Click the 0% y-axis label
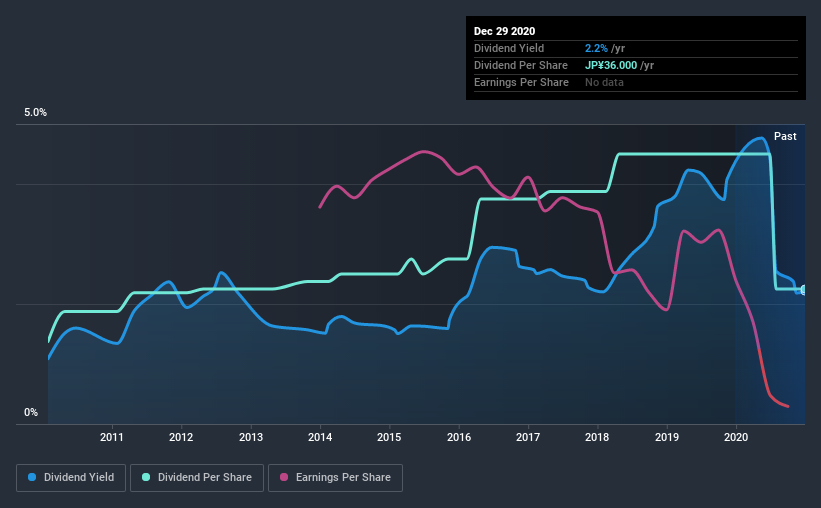 31,413
